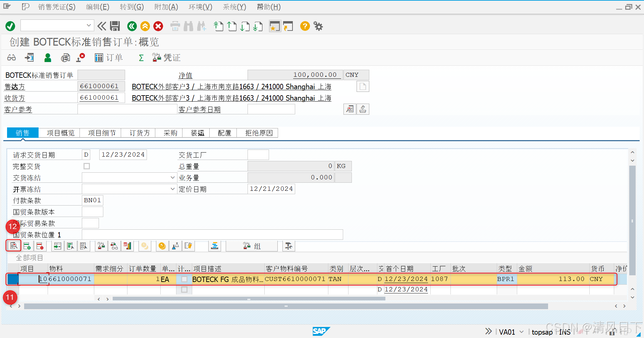Click the 组 group button

pyautogui.click(x=252, y=246)
